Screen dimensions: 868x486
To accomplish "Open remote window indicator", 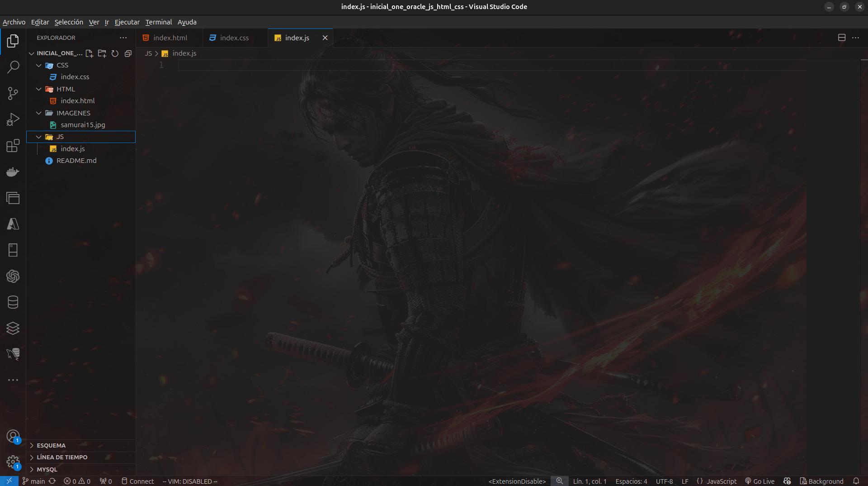I will point(9,481).
